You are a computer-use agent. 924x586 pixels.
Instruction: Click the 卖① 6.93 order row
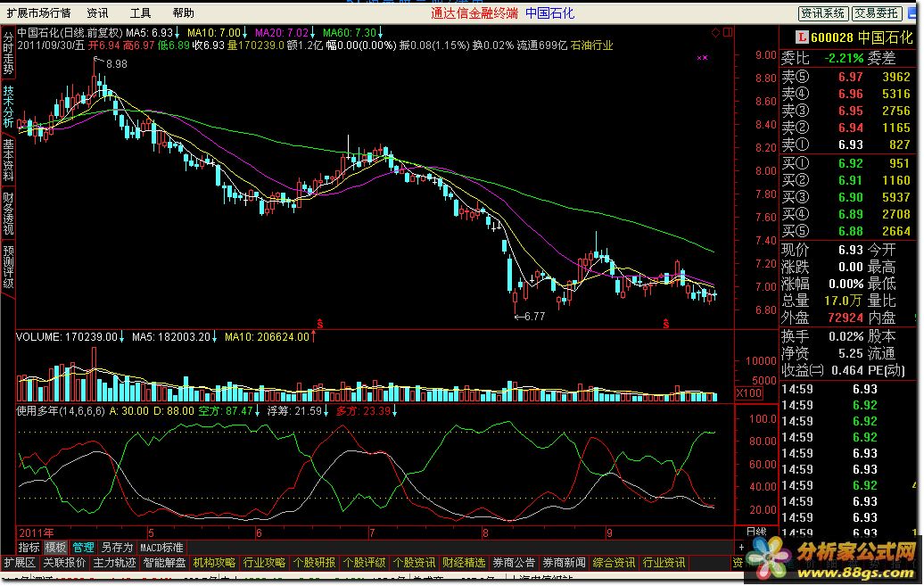(x=846, y=145)
